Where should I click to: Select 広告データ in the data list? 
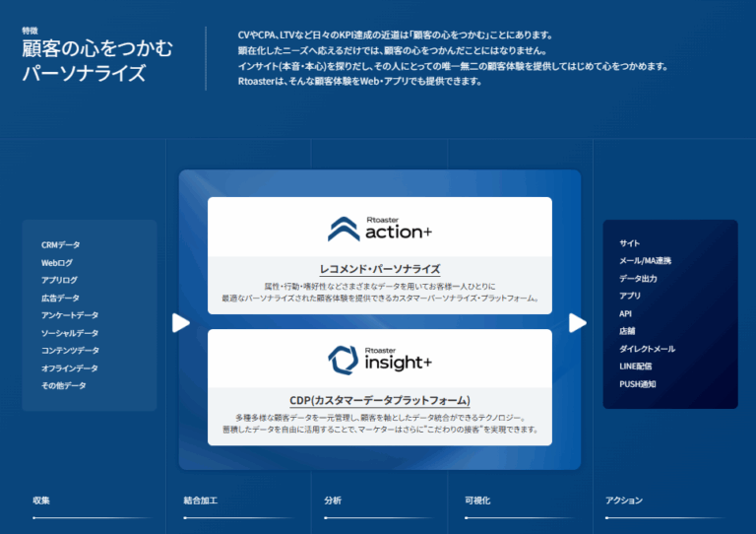coord(60,299)
